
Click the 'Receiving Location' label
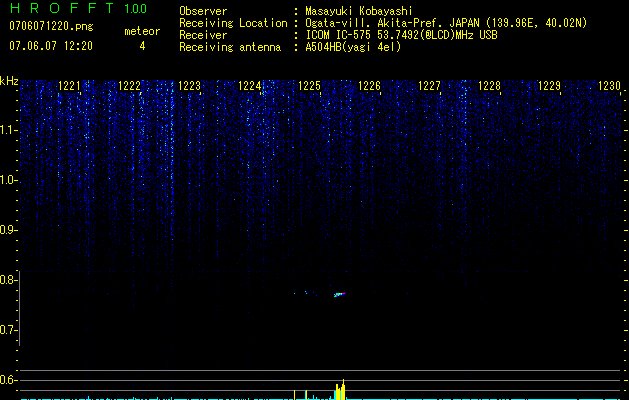[233, 23]
